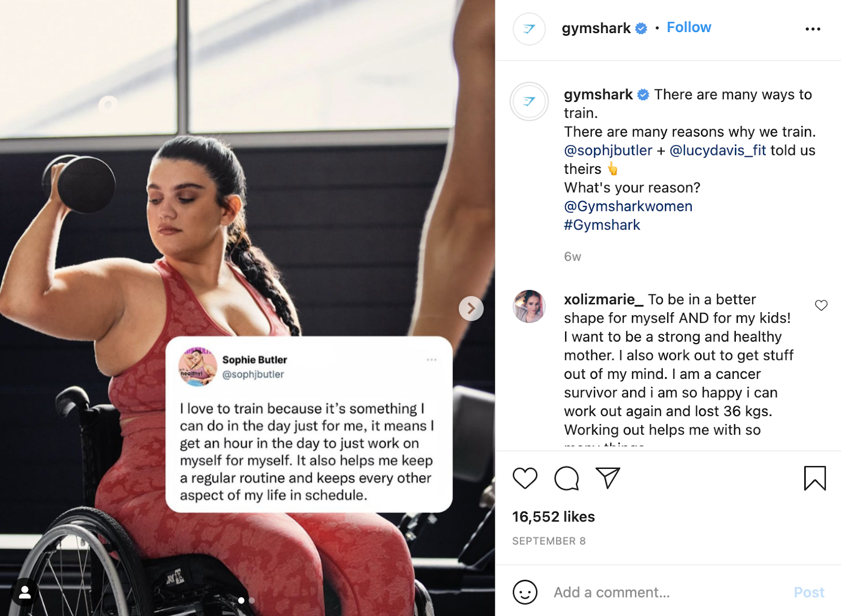Open xolizmarie_ profile picture
The width and height of the screenshot is (841, 616).
[529, 306]
